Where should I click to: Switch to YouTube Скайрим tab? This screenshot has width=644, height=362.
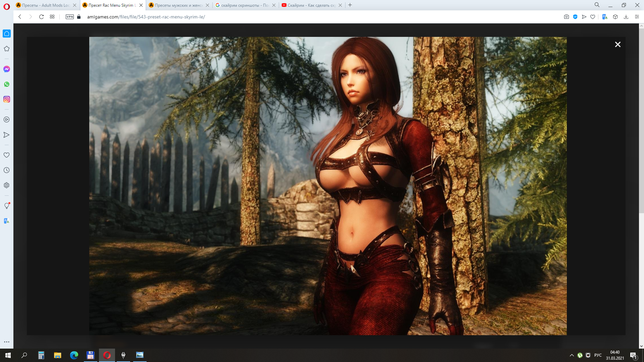[x=311, y=5]
